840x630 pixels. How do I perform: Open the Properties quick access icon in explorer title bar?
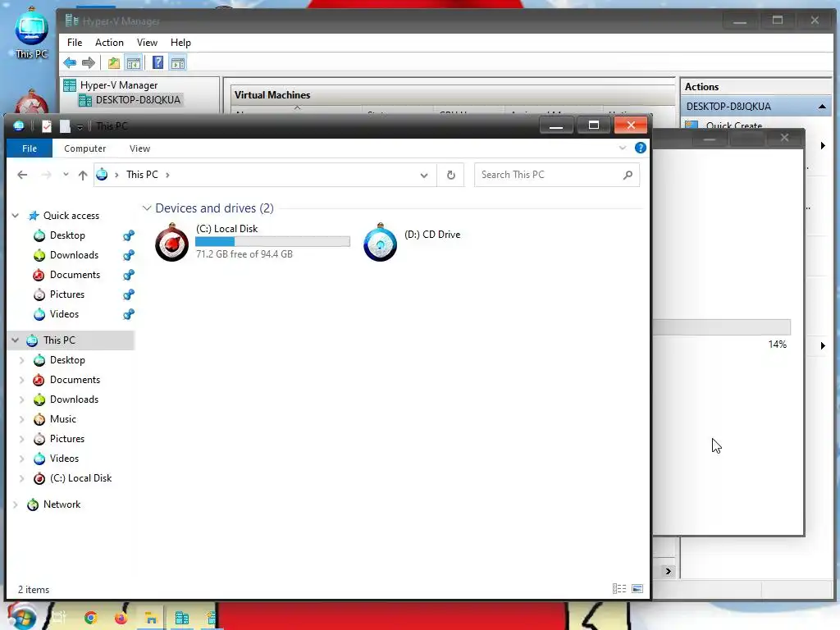(x=47, y=126)
